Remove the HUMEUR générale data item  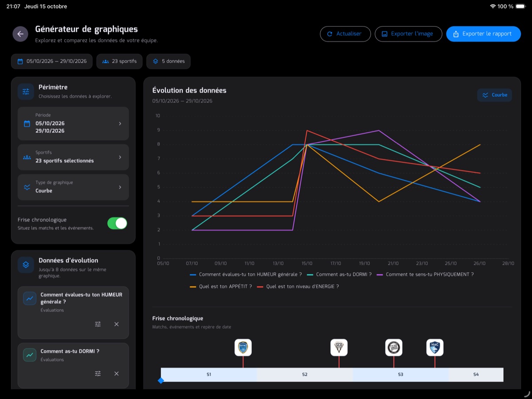click(117, 324)
